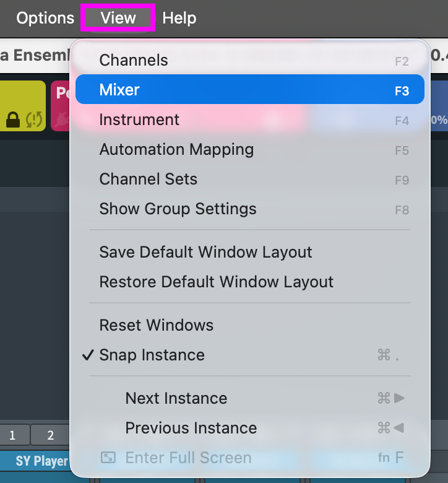Go to Next Instance

(176, 398)
